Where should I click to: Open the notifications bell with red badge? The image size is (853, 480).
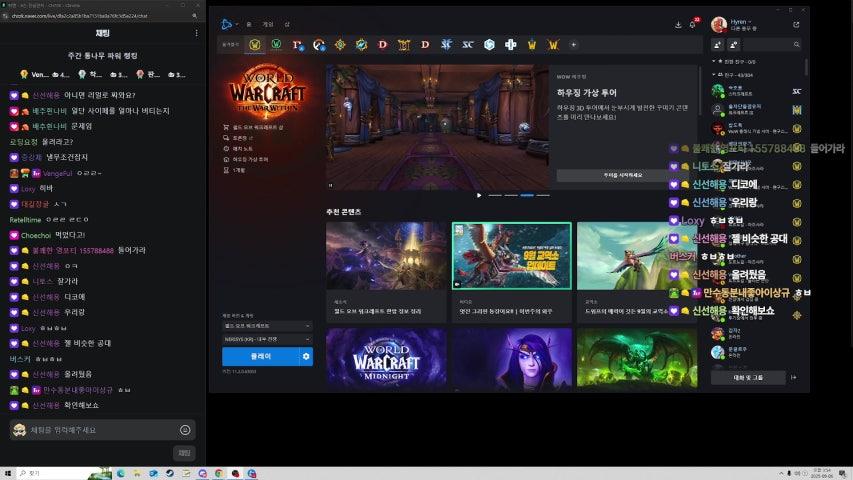click(x=693, y=24)
